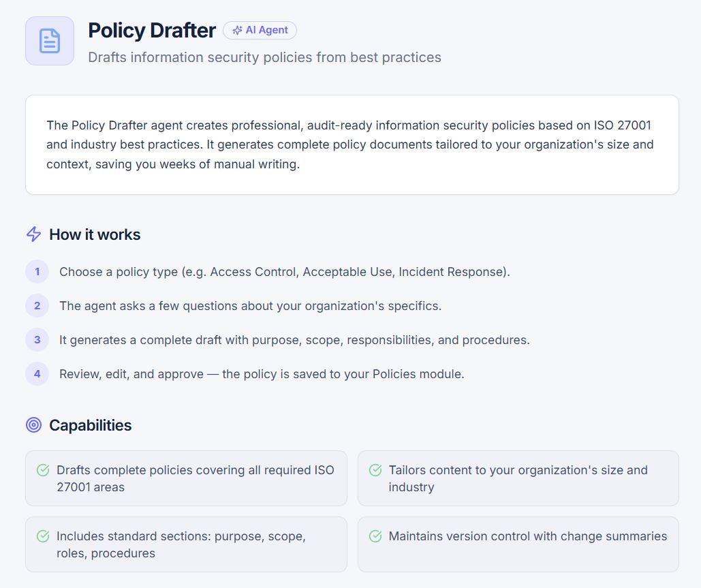Click 'Maintains version control with change summaries' text
701x588 pixels.
click(x=528, y=536)
